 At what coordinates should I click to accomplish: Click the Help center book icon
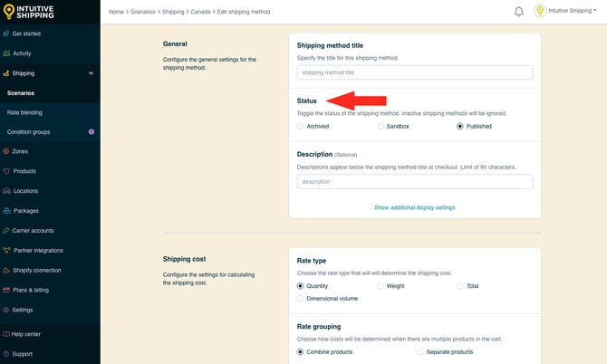6,334
